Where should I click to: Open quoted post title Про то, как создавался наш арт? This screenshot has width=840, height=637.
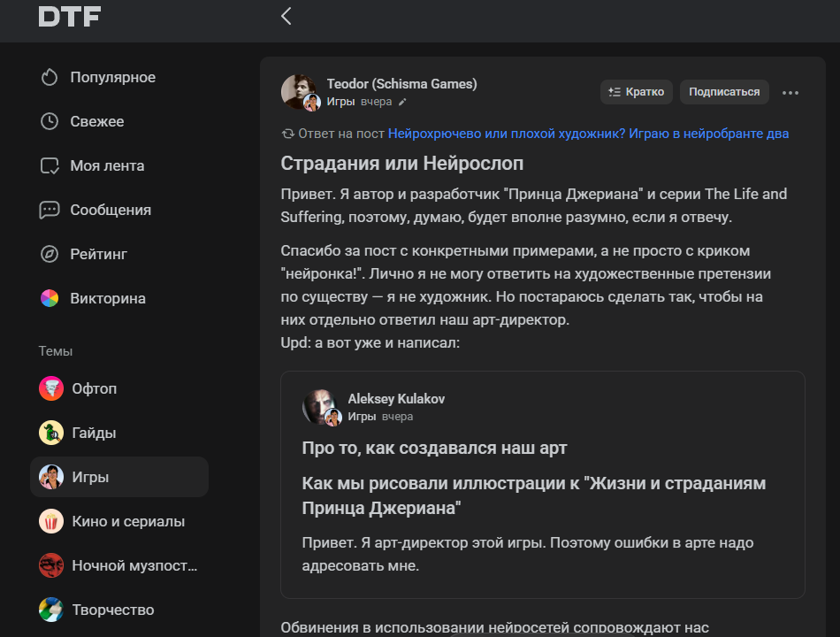(x=434, y=448)
